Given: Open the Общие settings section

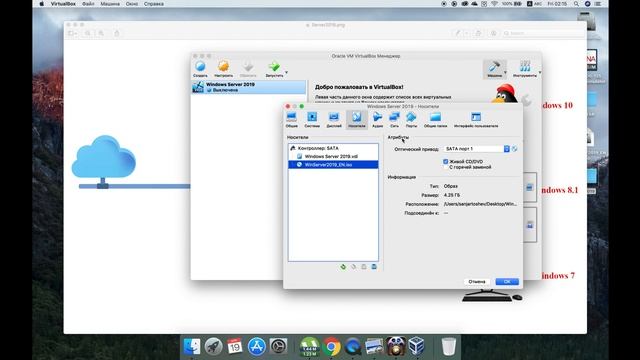Looking at the screenshot, I should coord(291,120).
